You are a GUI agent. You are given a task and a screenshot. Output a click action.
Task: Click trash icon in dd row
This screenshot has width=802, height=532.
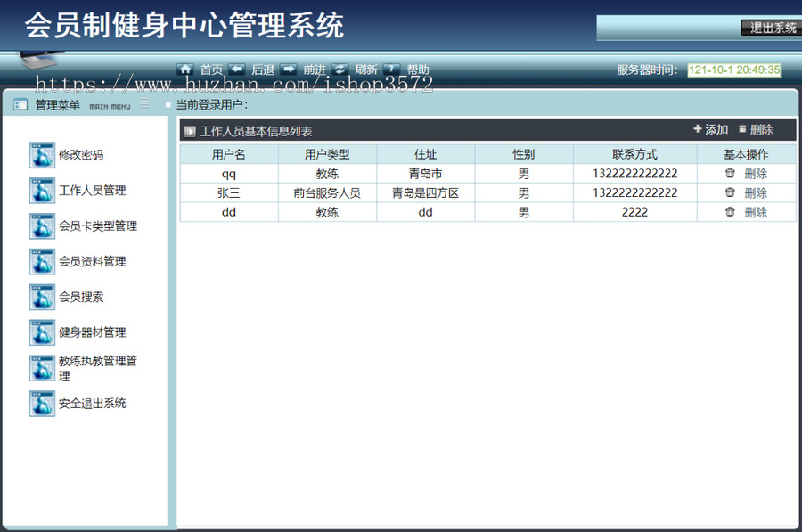click(x=730, y=212)
